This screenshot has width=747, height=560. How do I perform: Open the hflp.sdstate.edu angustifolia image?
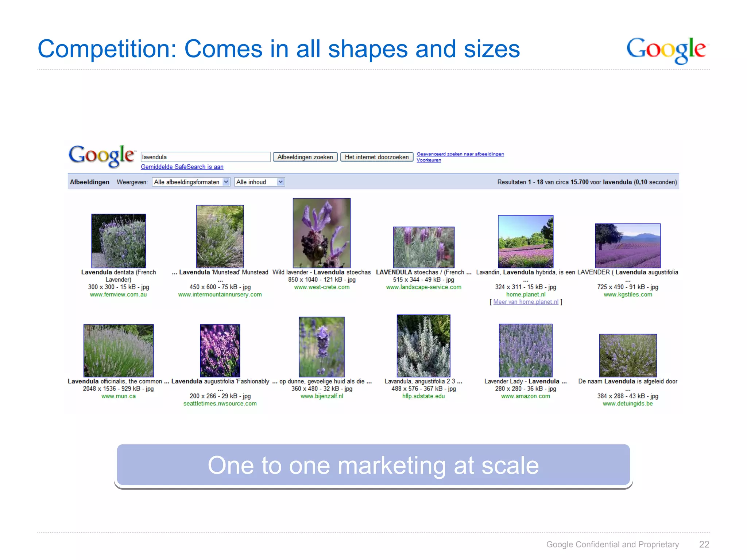click(x=423, y=346)
